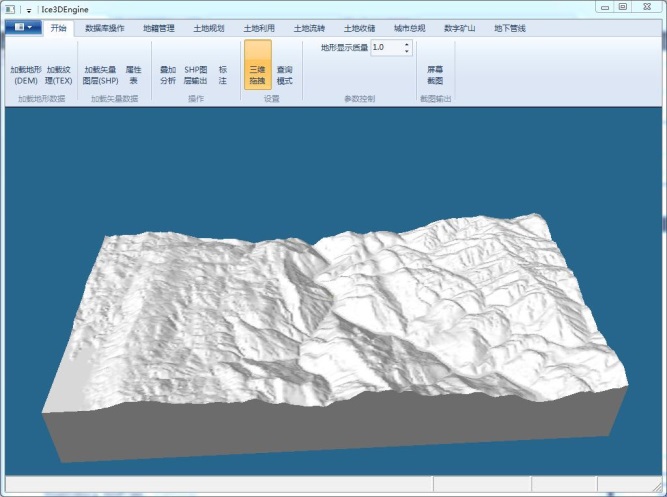This screenshot has height=497, width=667.
Task: Open the 属性表 attribute table
Action: [x=133, y=74]
